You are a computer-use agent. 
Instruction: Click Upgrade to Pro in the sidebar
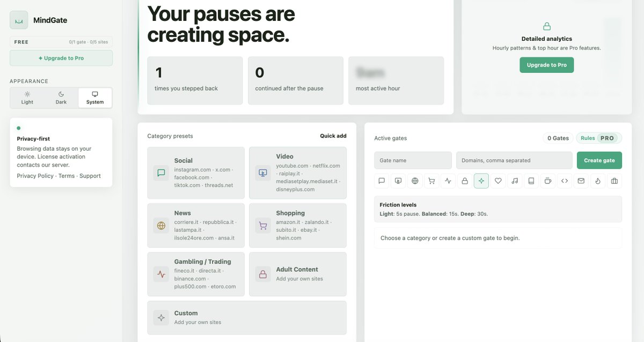pos(61,58)
